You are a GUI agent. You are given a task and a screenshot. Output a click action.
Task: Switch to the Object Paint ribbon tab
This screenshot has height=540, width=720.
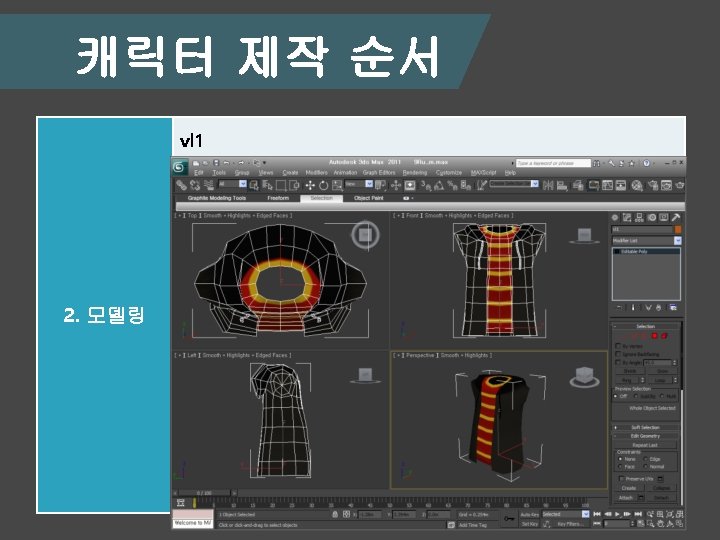point(368,198)
